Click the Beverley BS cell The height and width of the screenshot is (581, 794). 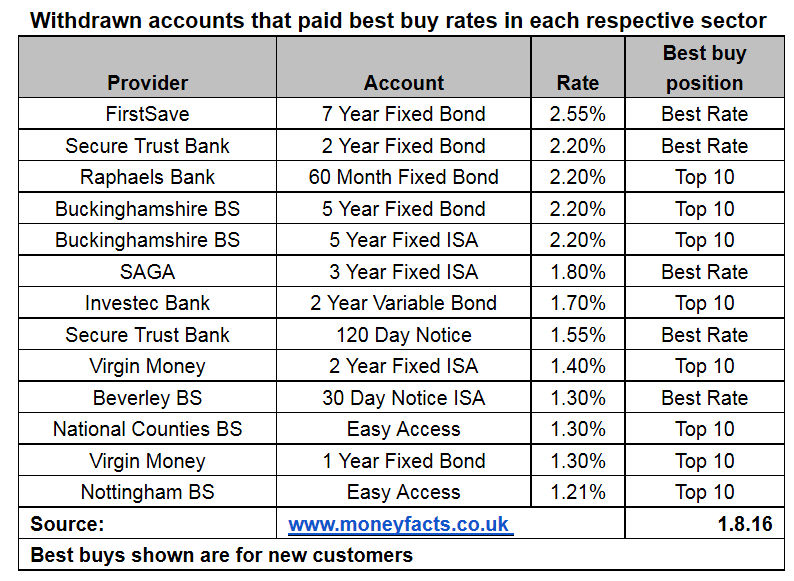pos(148,398)
